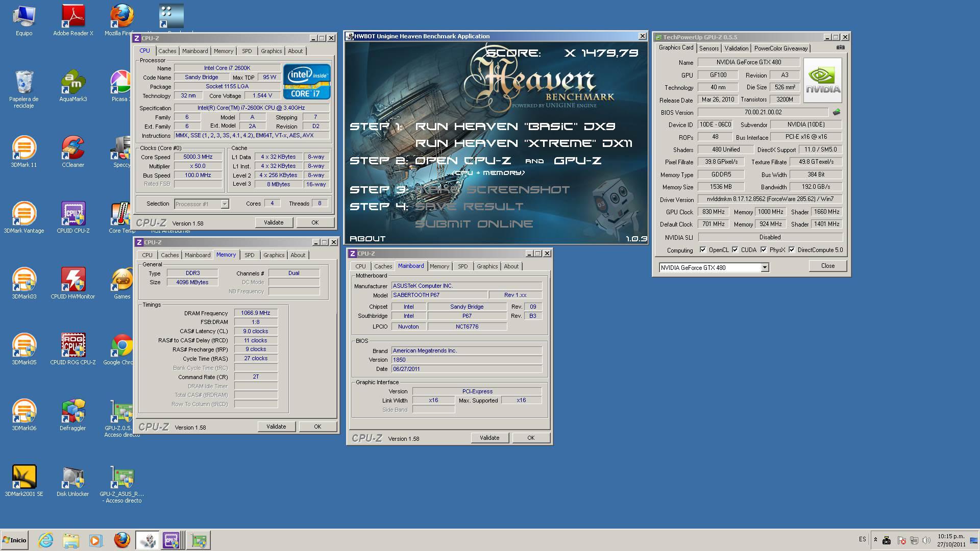Launch CPUID ROG CPU-Z shortcut
Screen dimensions: 980x551
click(73, 349)
